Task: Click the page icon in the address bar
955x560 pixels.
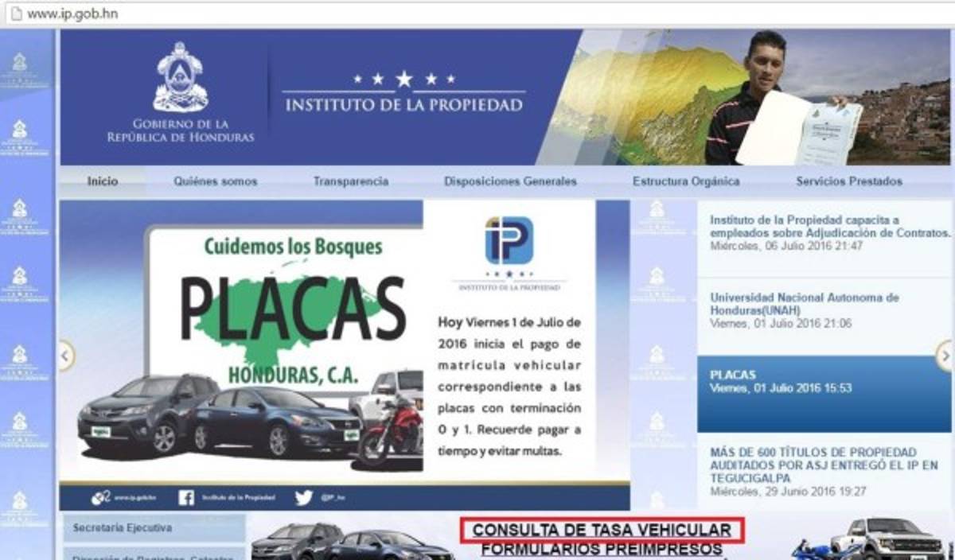Action: 14,14
